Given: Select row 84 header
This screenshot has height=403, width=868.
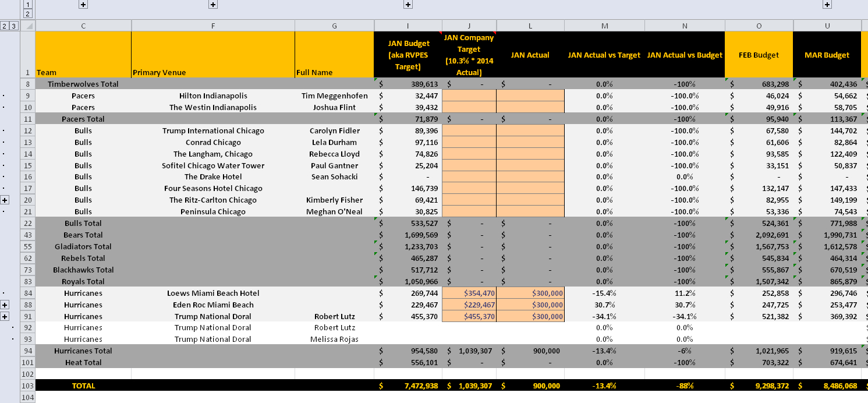Looking at the screenshot, I should (x=27, y=293).
